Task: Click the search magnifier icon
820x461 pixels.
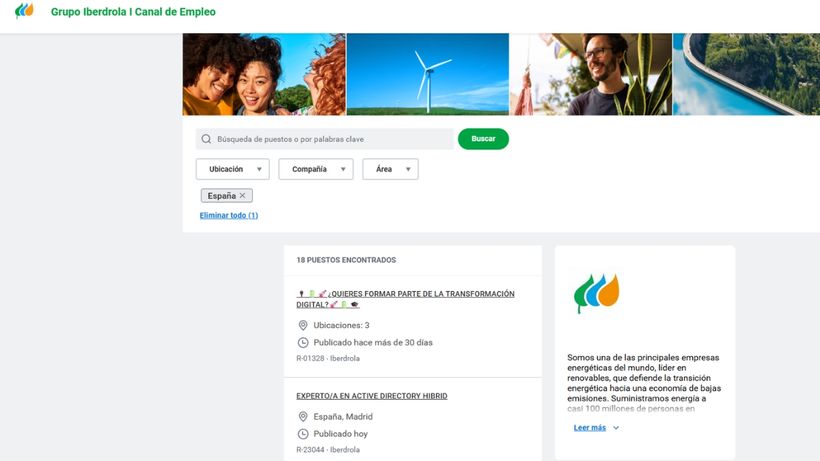Action: pos(206,139)
